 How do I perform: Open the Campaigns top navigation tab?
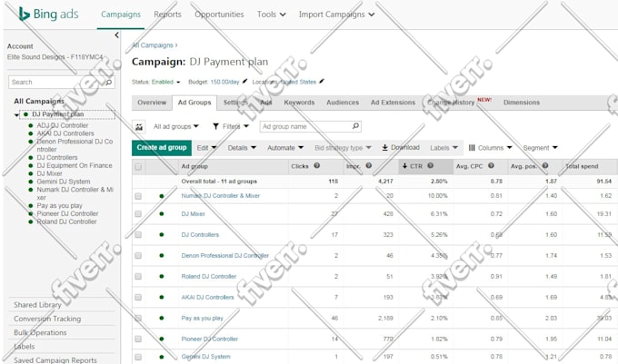pyautogui.click(x=121, y=15)
